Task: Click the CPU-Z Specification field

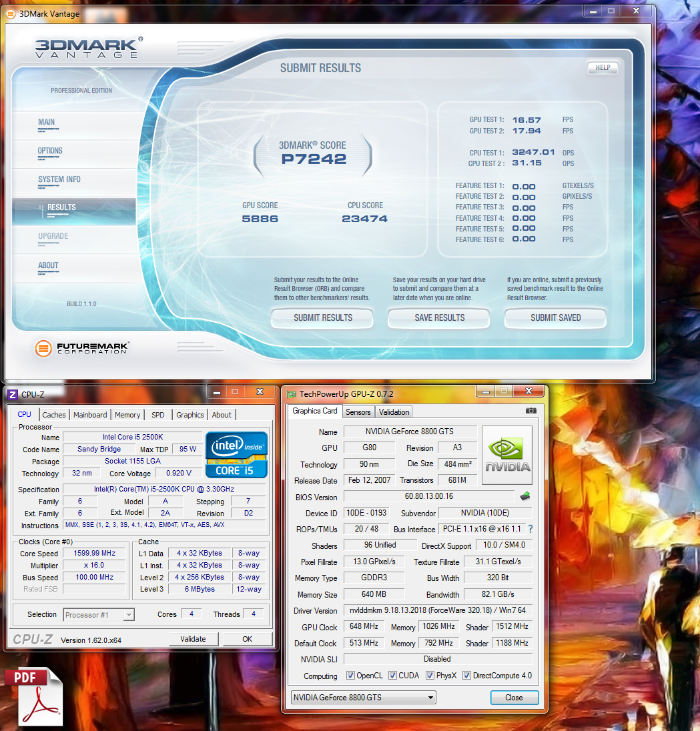Action: [x=164, y=489]
